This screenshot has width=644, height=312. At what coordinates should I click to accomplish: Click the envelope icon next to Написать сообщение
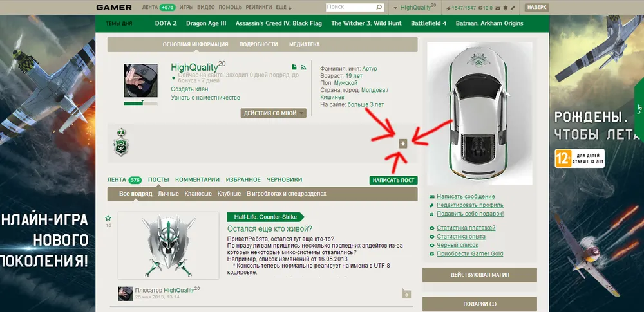click(x=431, y=197)
